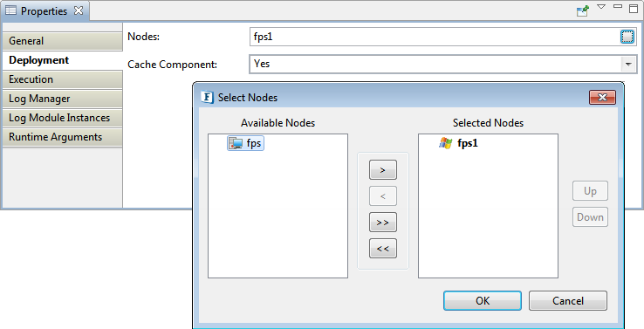Open the General properties tab
The width and height of the screenshot is (644, 329).
click(62, 41)
